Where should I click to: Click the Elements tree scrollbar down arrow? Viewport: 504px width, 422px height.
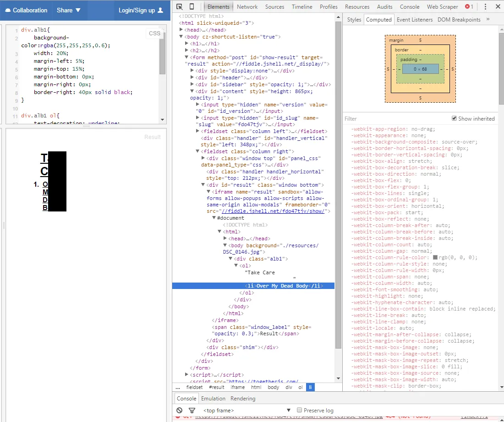pos(338,378)
